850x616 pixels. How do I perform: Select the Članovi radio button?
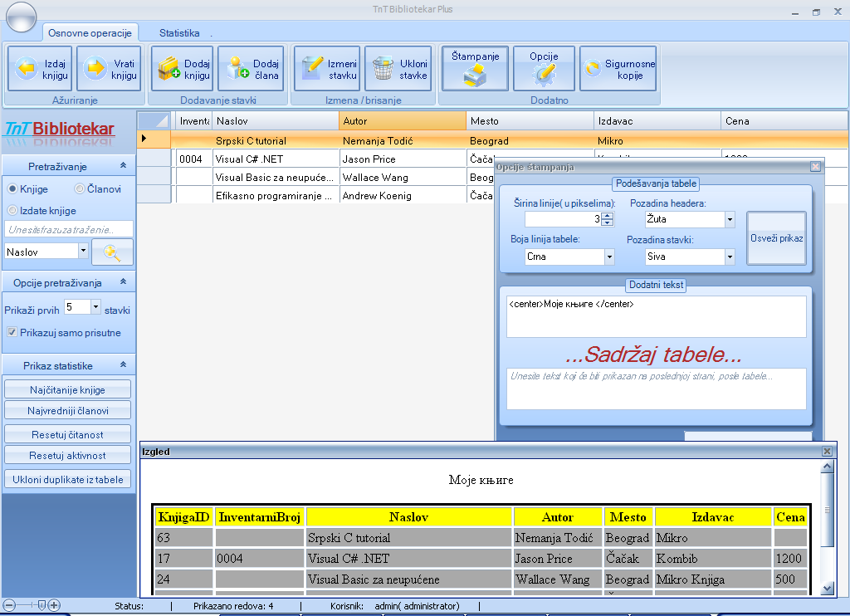pos(80,189)
